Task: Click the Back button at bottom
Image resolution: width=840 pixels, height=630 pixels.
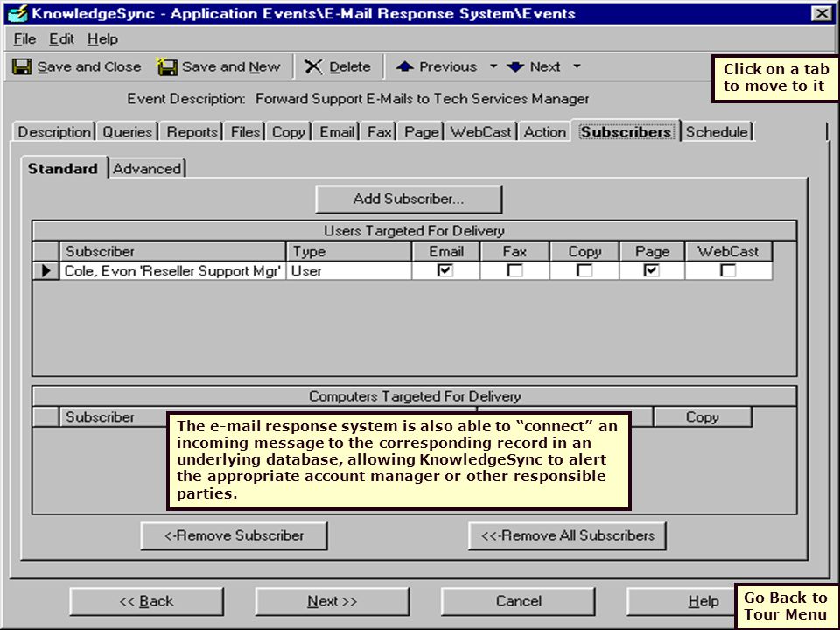Action: (147, 601)
